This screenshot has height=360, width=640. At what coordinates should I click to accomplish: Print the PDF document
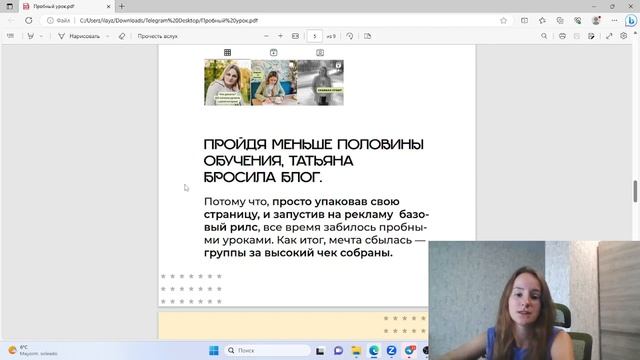562,36
